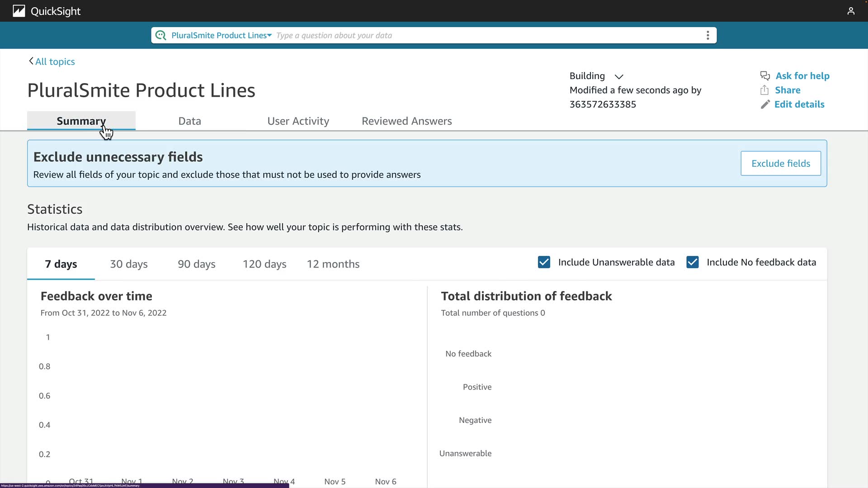This screenshot has width=868, height=488.
Task: Expand the Building status dropdown
Action: [x=619, y=76]
